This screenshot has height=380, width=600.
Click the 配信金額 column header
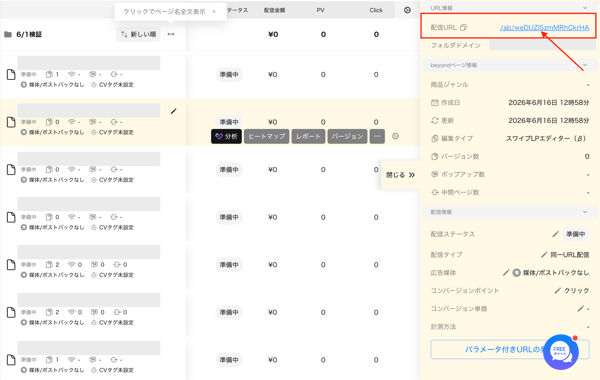click(x=274, y=10)
